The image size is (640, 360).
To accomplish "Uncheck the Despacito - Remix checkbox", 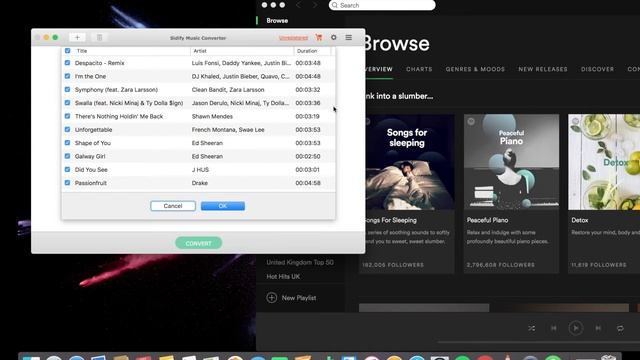I will tap(67, 63).
